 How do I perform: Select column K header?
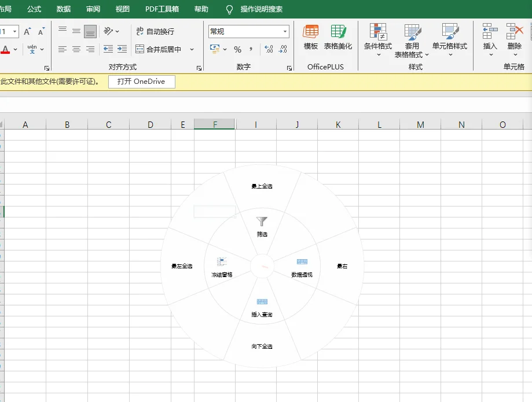[338, 124]
